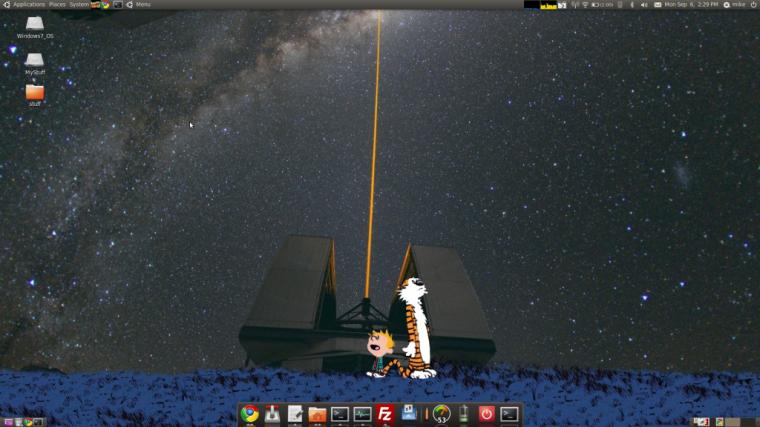Open the Places menu

(57, 4)
